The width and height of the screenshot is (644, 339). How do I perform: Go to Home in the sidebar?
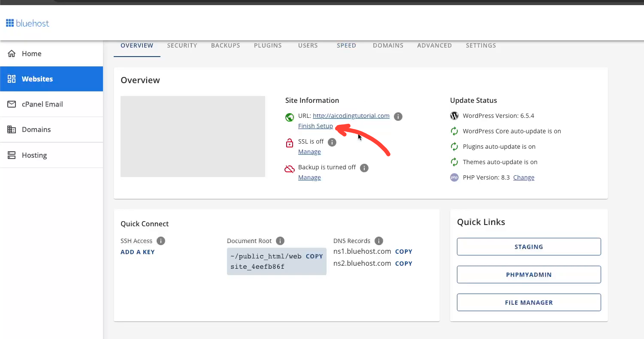click(51, 54)
